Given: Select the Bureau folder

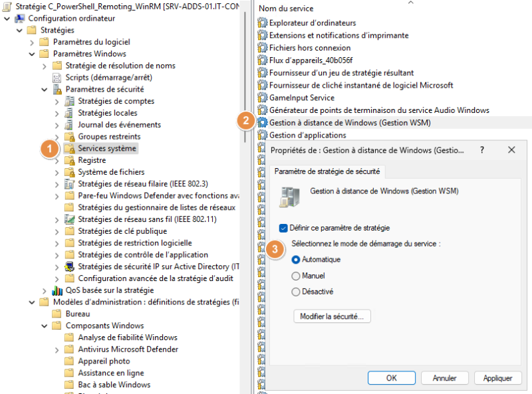Looking at the screenshot, I should [78, 314].
